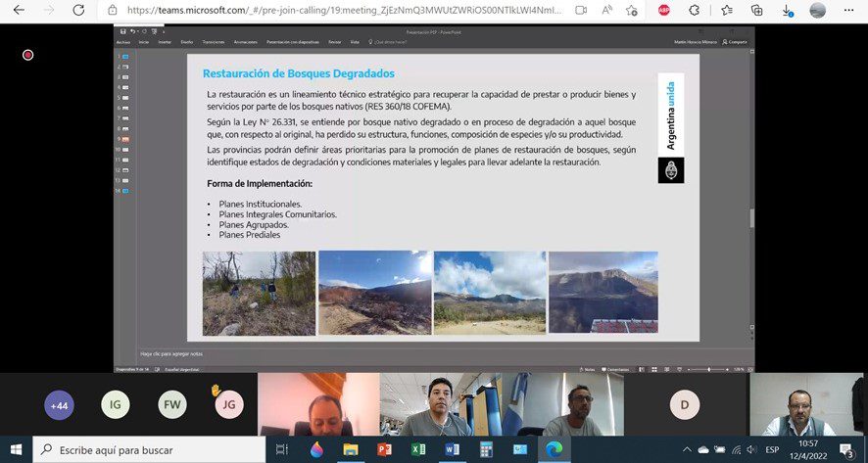Viewport: 868px width, 463px height.
Task: Open the Transiciones ribbon tab
Action: point(213,42)
